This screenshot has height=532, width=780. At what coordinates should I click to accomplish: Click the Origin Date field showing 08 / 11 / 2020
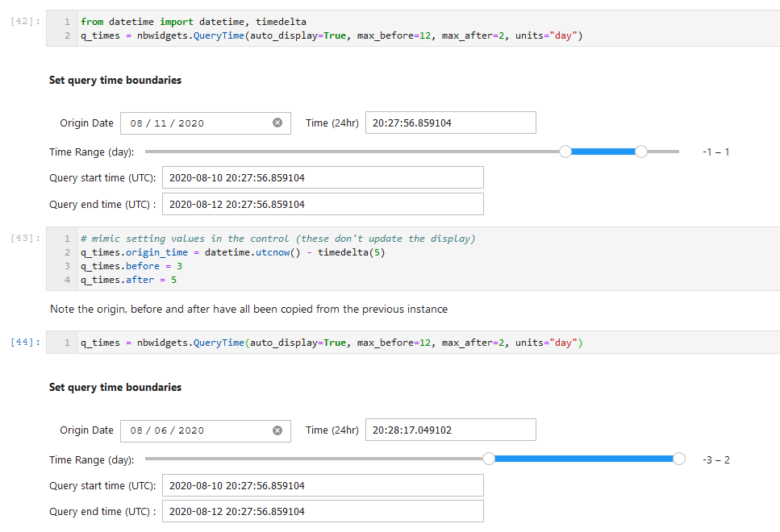[x=206, y=123]
